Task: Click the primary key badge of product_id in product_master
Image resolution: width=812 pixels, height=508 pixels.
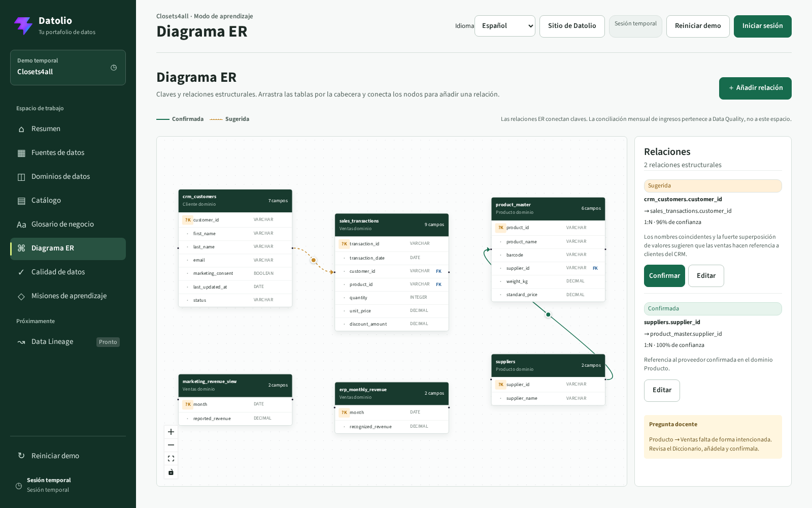Action: tap(500, 228)
